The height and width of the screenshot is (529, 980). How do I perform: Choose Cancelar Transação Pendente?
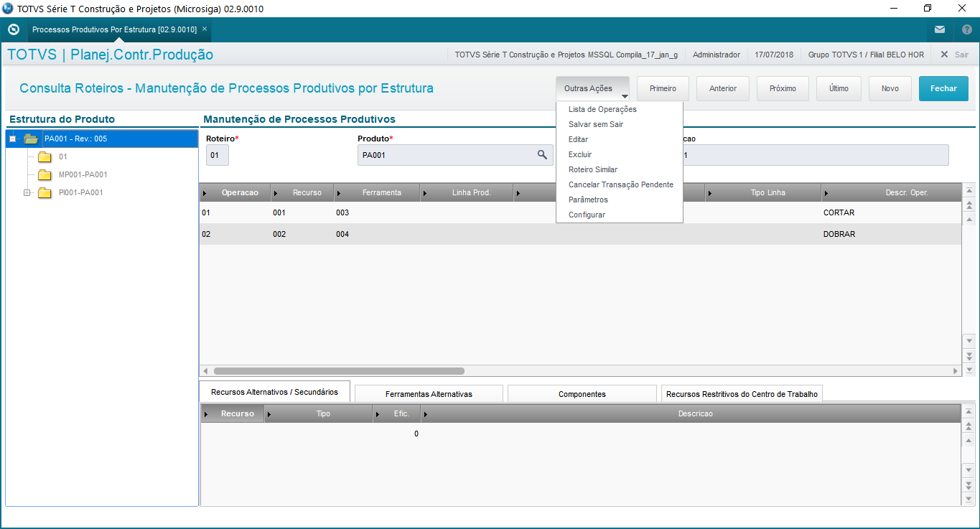click(621, 184)
